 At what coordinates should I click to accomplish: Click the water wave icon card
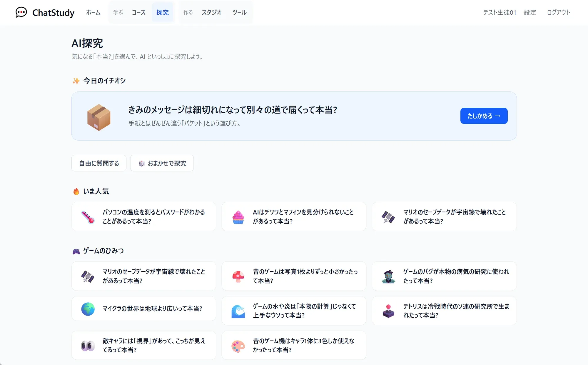click(x=238, y=311)
